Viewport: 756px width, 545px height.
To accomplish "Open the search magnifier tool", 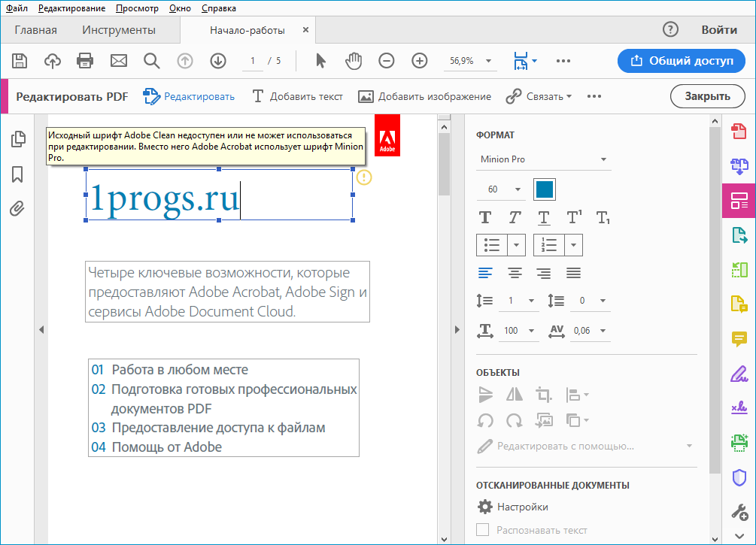I will (151, 61).
